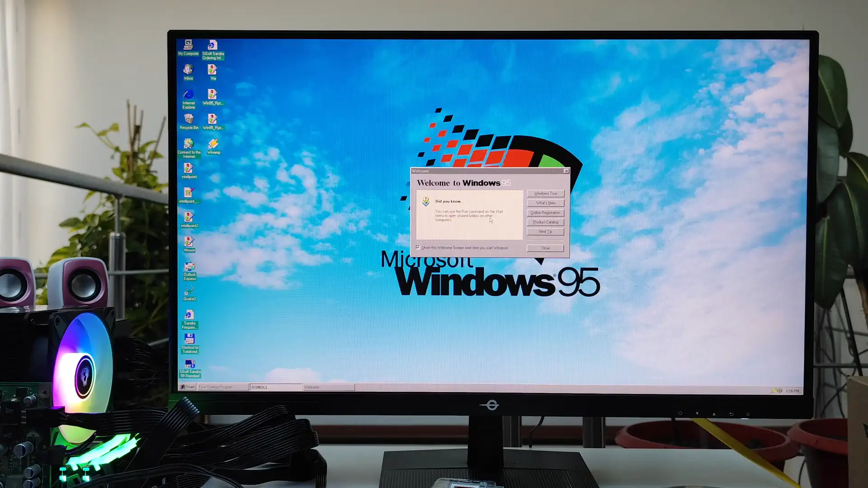Image resolution: width=868 pixels, height=488 pixels.
Task: Select the intellipoint_ desktop icon
Action: 188,195
